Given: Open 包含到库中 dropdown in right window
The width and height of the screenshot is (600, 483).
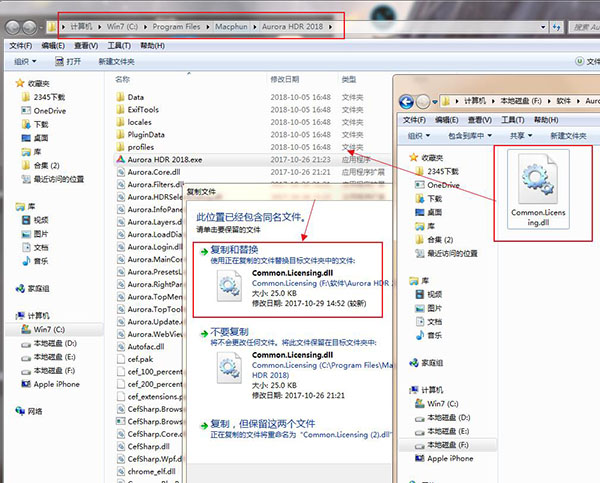Looking at the screenshot, I should click(470, 136).
